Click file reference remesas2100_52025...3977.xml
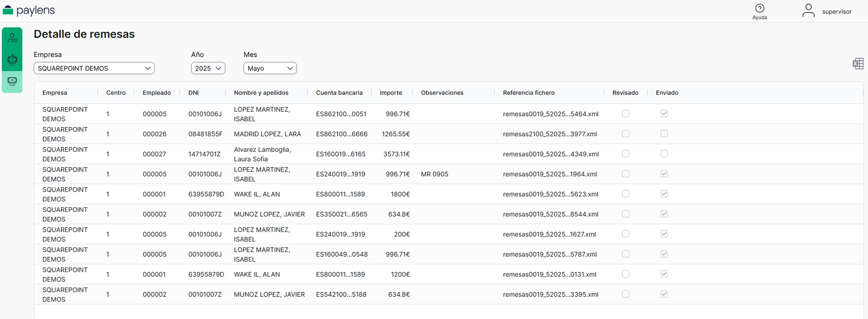 [550, 134]
